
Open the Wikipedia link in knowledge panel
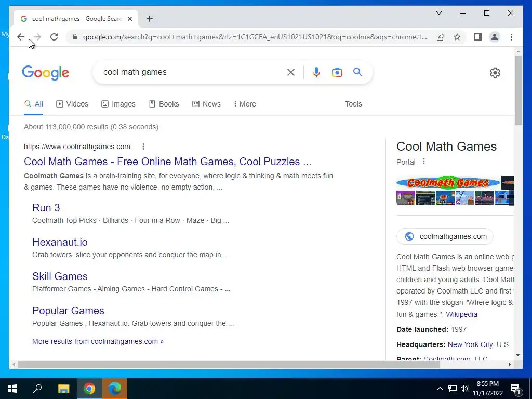click(x=461, y=314)
